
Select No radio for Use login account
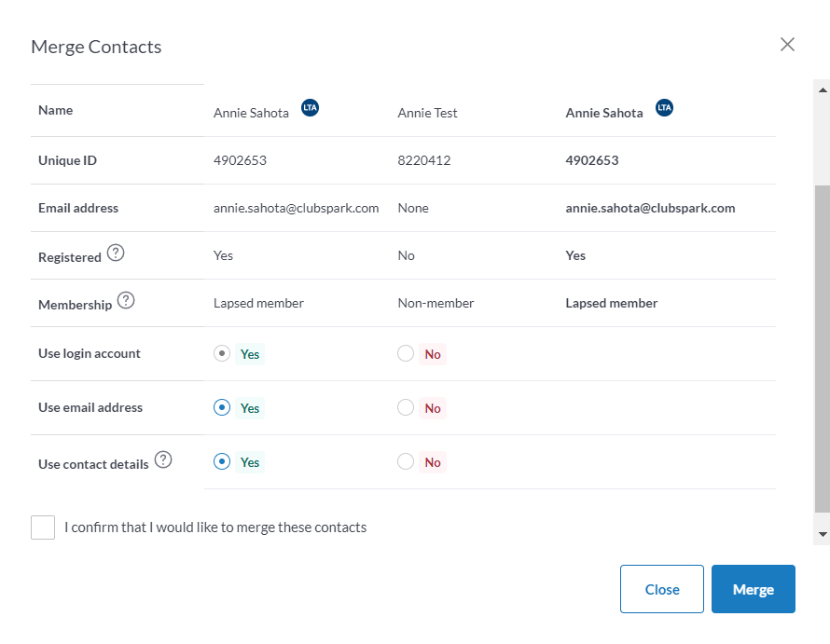(406, 353)
